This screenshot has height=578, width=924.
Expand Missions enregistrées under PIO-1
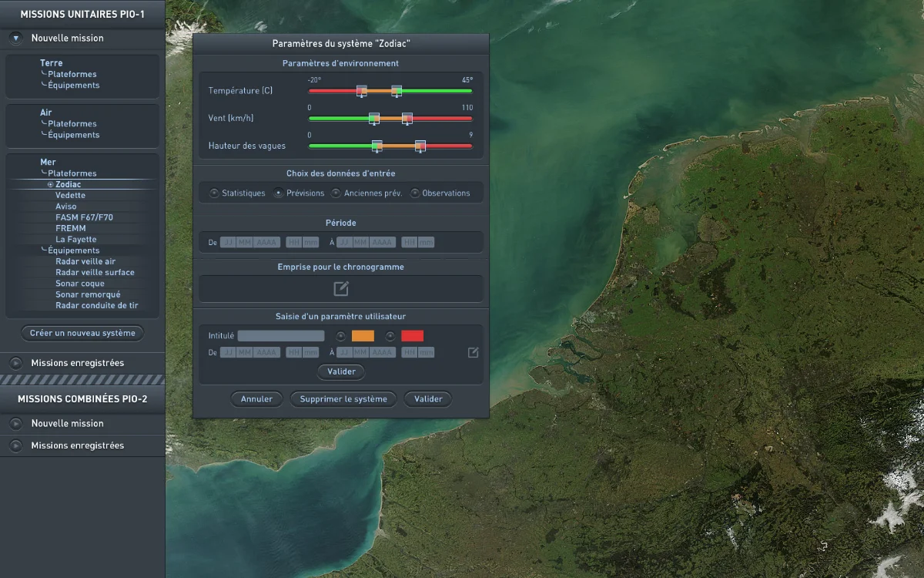(15, 363)
